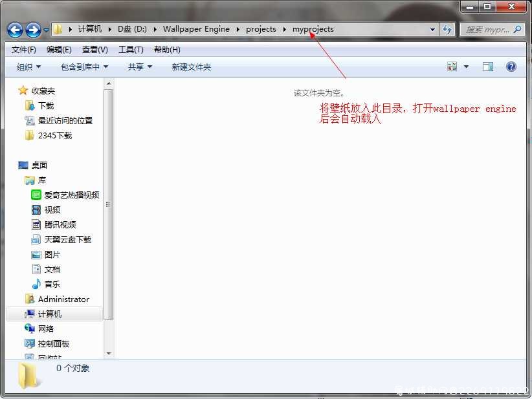This screenshot has width=532, height=399.
Task: Open more view options dropdown arrow
Action: pos(466,67)
